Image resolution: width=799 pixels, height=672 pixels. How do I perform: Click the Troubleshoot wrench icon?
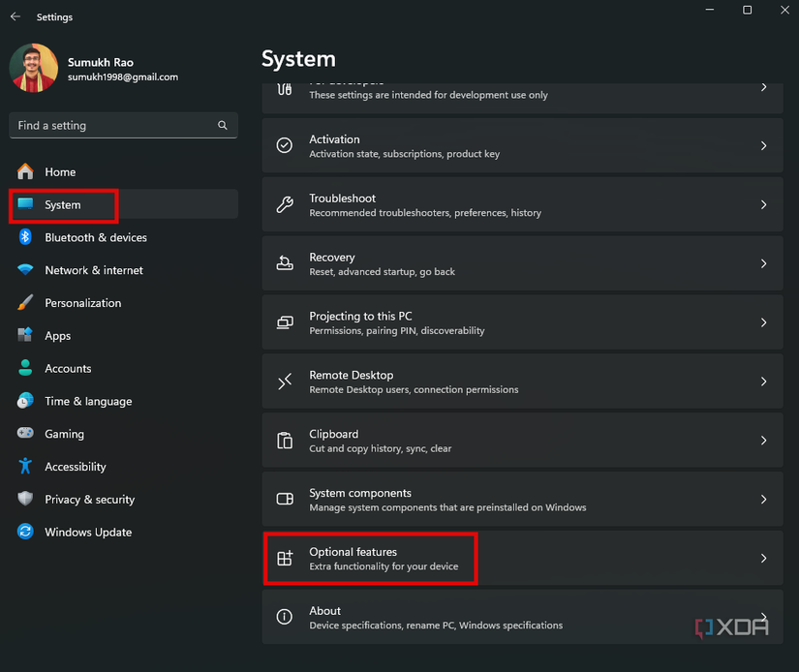tap(285, 205)
